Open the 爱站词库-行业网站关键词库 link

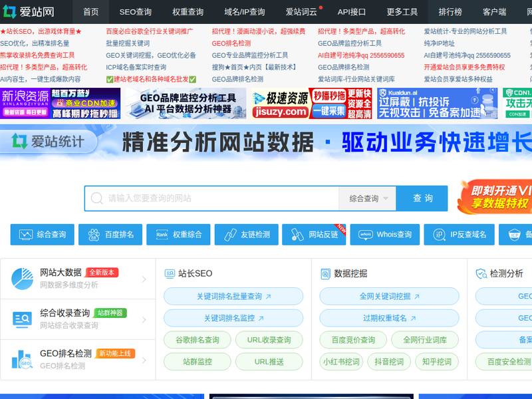tap(356, 79)
